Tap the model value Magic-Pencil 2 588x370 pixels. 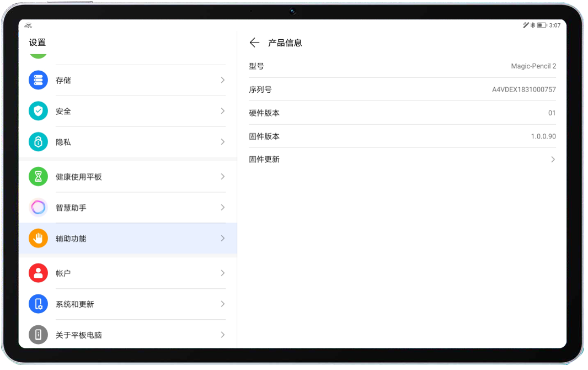[533, 66]
